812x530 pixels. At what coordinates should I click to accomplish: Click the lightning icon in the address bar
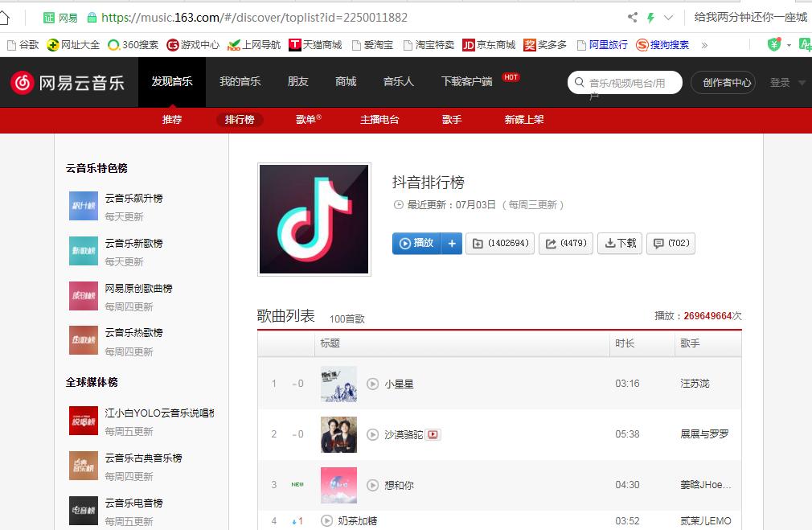point(650,16)
